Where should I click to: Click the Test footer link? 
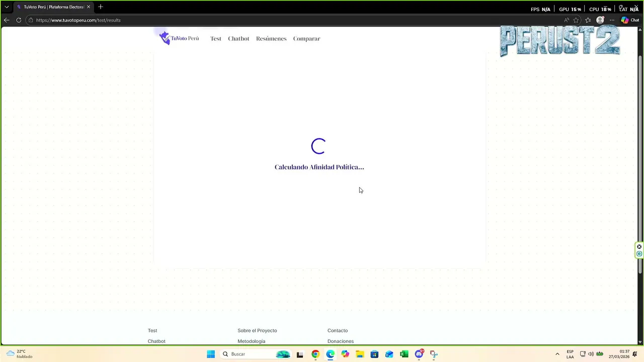pyautogui.click(x=152, y=330)
